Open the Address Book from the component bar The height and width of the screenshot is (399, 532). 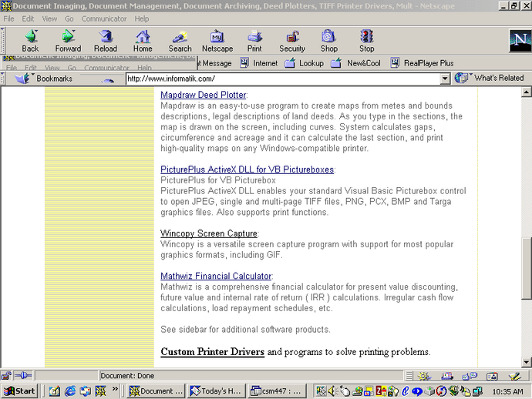(492, 376)
